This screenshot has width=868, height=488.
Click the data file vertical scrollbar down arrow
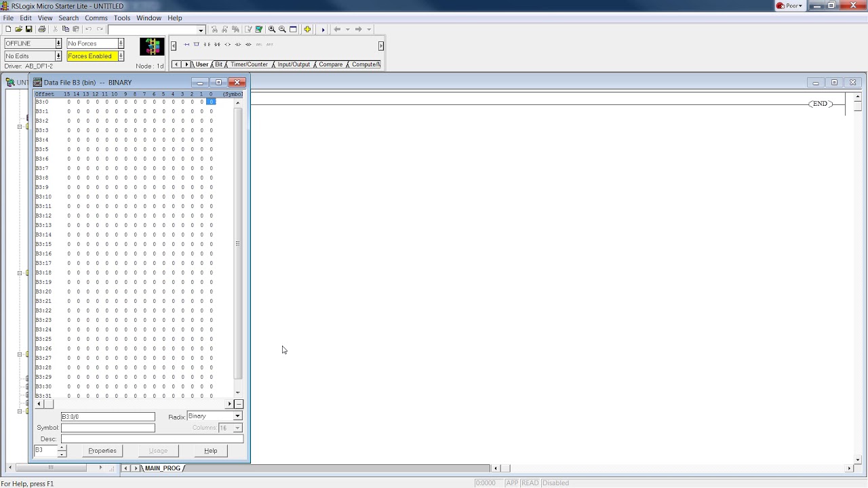pyautogui.click(x=237, y=392)
